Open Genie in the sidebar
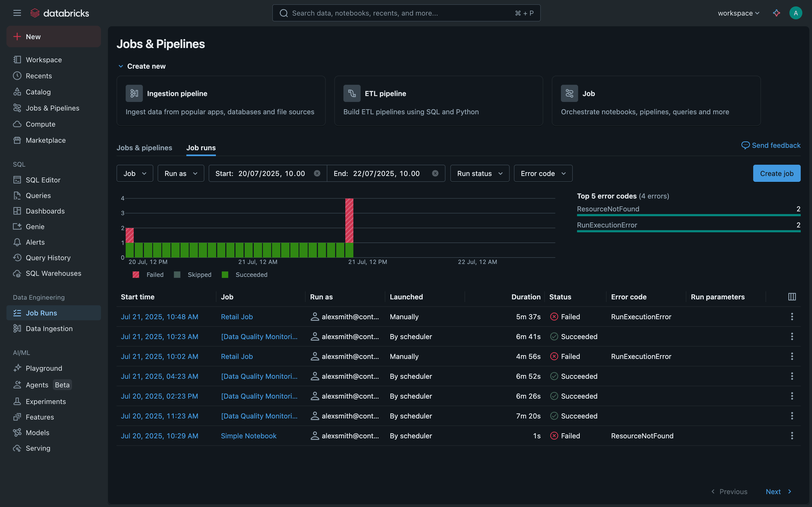Screen dimensions: 812x507 coord(35,227)
